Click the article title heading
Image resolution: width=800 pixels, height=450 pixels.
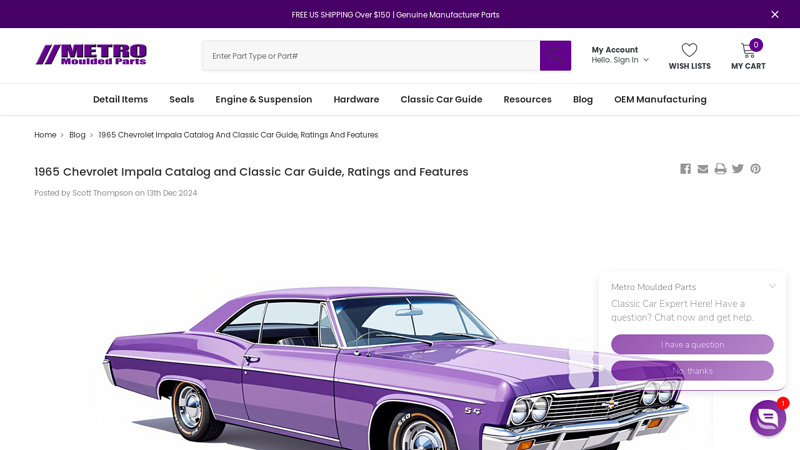[251, 172]
